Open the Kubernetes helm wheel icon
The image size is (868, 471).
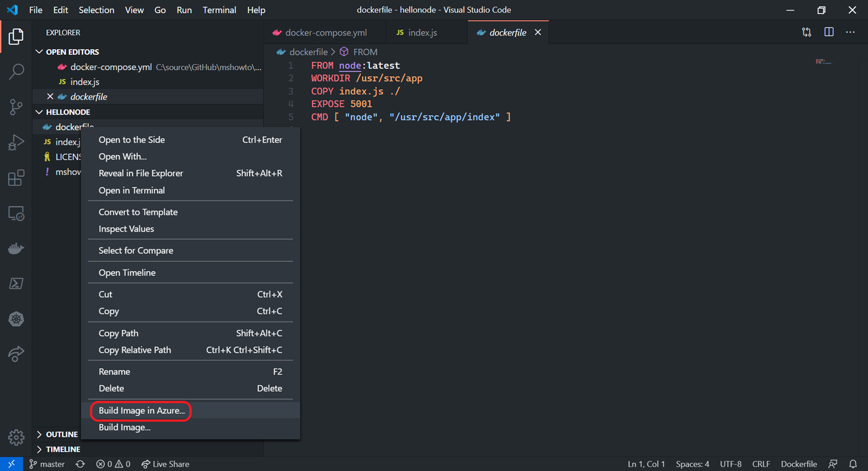16,319
